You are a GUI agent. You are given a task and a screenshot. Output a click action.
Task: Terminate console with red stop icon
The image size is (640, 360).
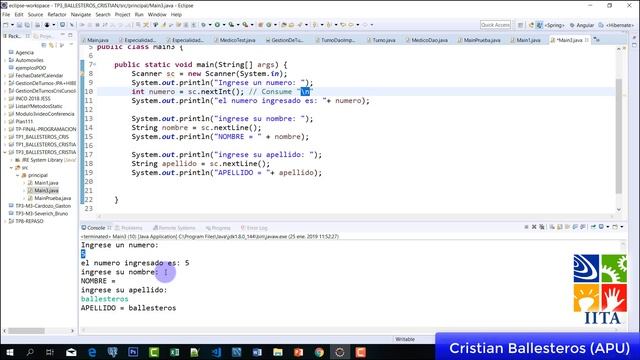(526, 227)
